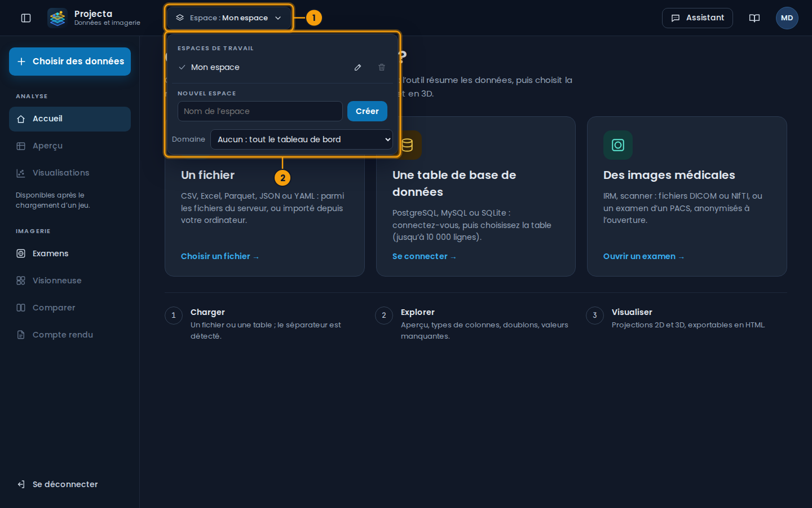The height and width of the screenshot is (508, 812).
Task: Open Examens in sidebar
Action: pos(70,254)
